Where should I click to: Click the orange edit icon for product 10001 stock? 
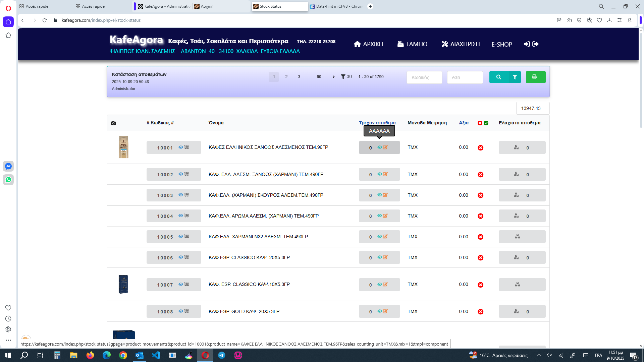pos(385,147)
